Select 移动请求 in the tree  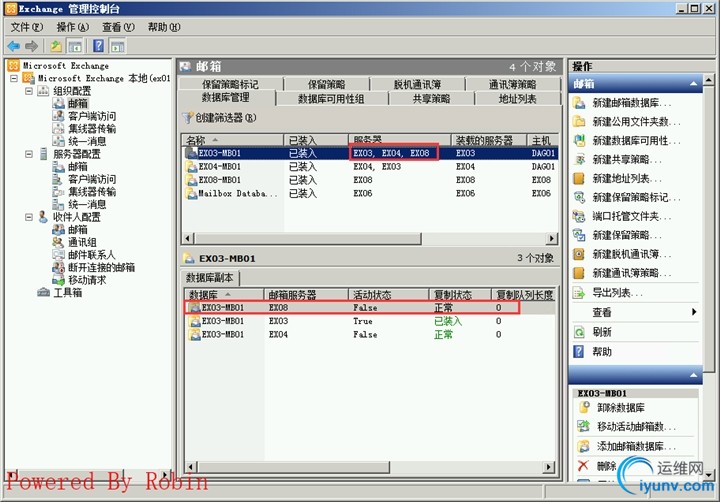coord(87,280)
